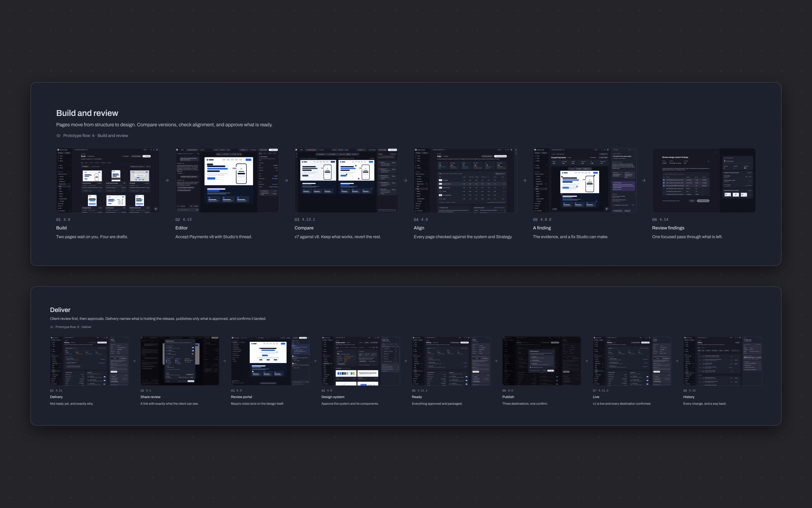Click the 'Publish' screen title

pyautogui.click(x=508, y=397)
